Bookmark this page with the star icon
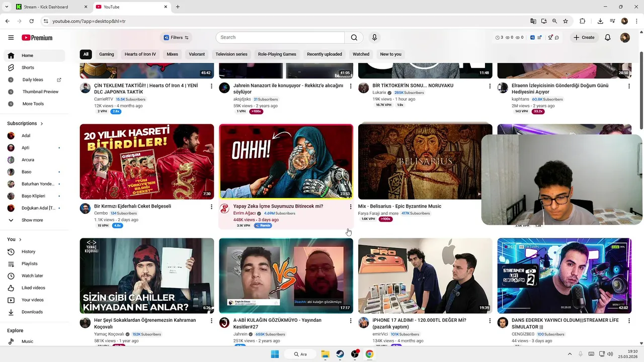The width and height of the screenshot is (644, 362). 566,21
